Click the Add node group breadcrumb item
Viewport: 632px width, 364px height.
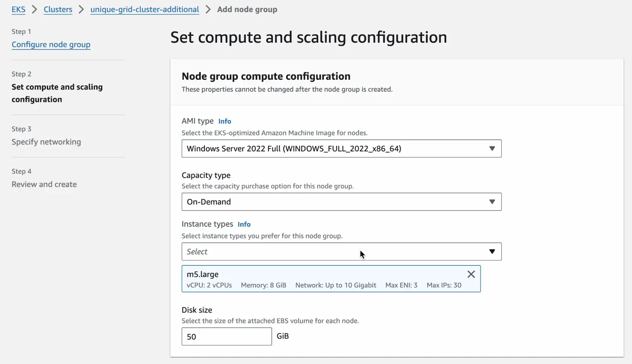coord(247,9)
